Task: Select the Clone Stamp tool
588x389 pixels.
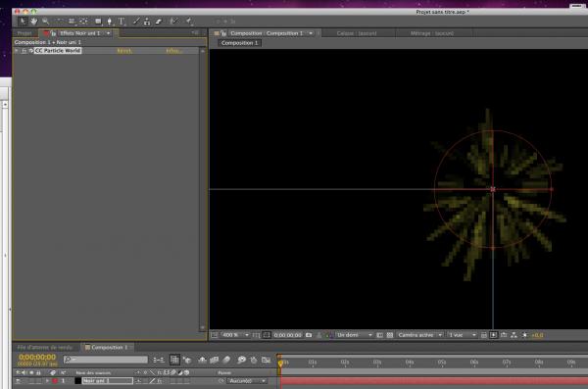Action: pyautogui.click(x=147, y=22)
